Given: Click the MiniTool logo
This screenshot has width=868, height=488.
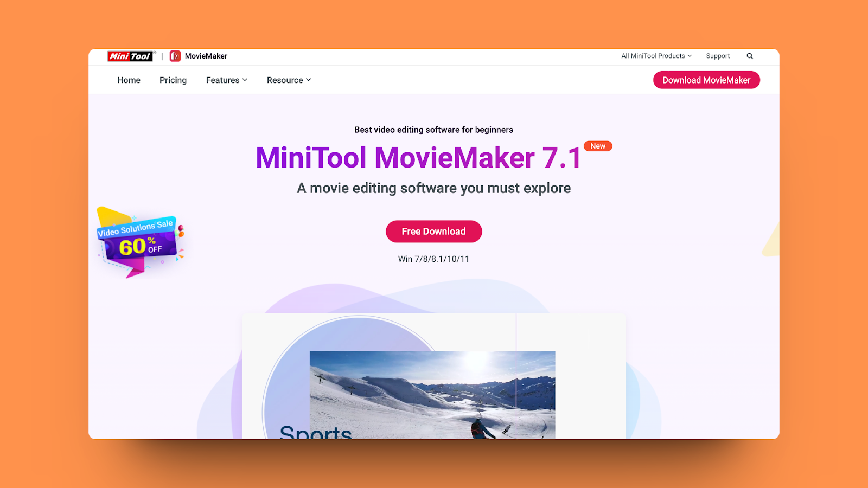Looking at the screenshot, I should 130,56.
